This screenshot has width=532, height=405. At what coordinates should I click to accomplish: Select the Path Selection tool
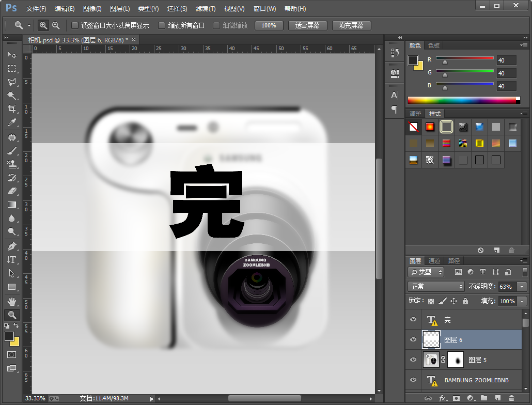[x=12, y=273]
